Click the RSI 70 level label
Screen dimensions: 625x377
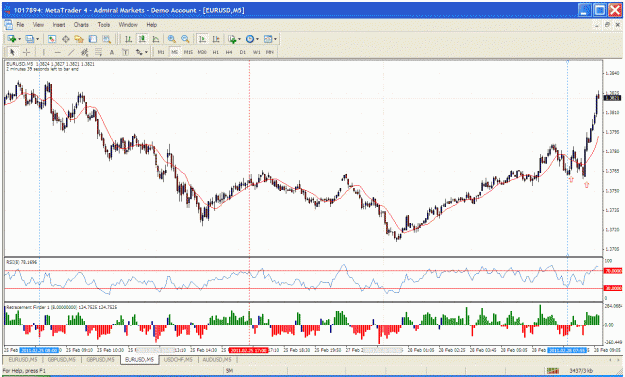[x=613, y=271]
